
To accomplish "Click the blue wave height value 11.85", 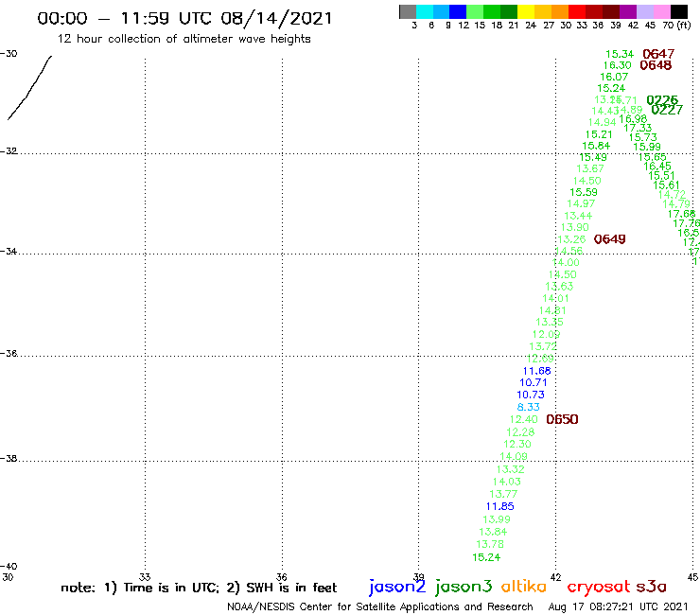I will (500, 506).
